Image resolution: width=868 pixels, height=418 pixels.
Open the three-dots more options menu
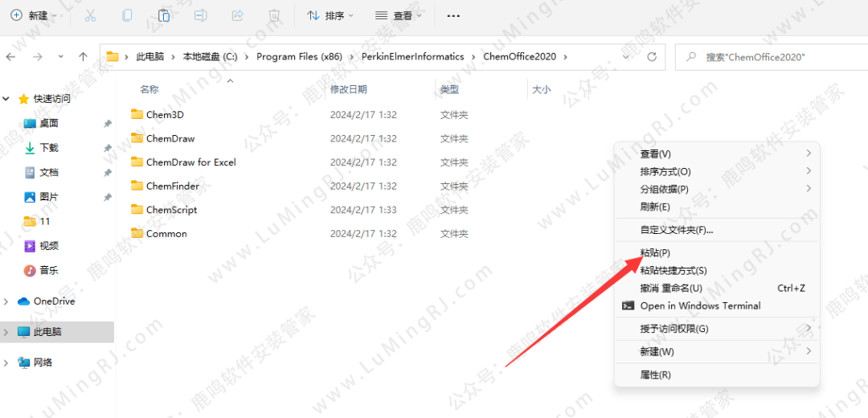pos(453,15)
